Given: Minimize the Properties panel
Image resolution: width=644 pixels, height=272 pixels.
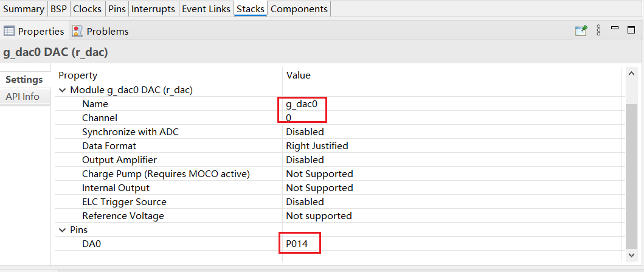Looking at the screenshot, I should (615, 29).
